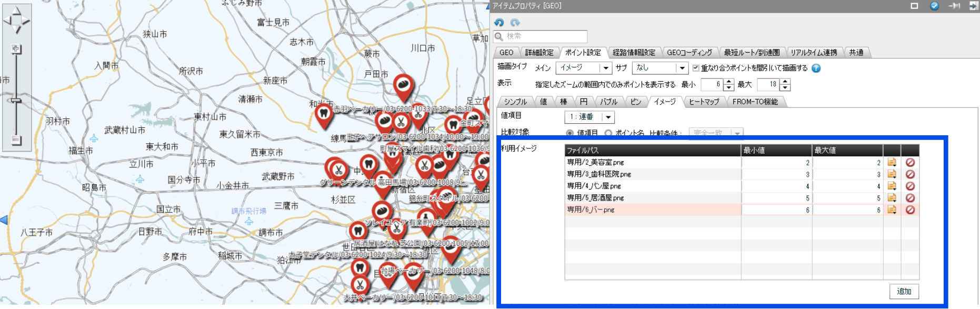
Task: Click the 追加 button
Action: click(x=904, y=292)
